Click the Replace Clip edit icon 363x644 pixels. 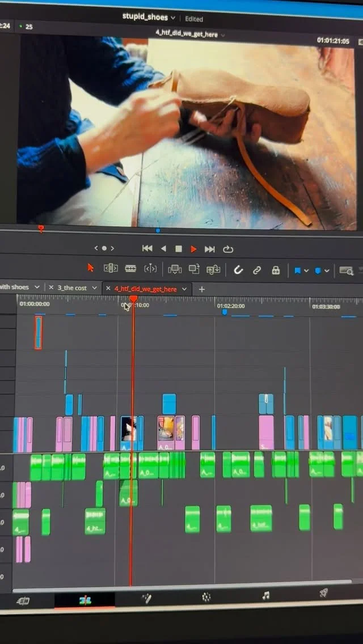click(213, 270)
